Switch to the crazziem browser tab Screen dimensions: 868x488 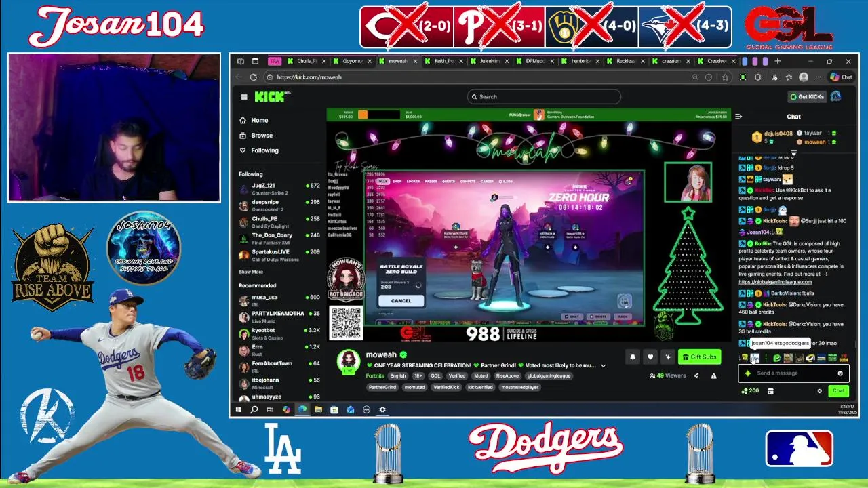click(x=671, y=61)
